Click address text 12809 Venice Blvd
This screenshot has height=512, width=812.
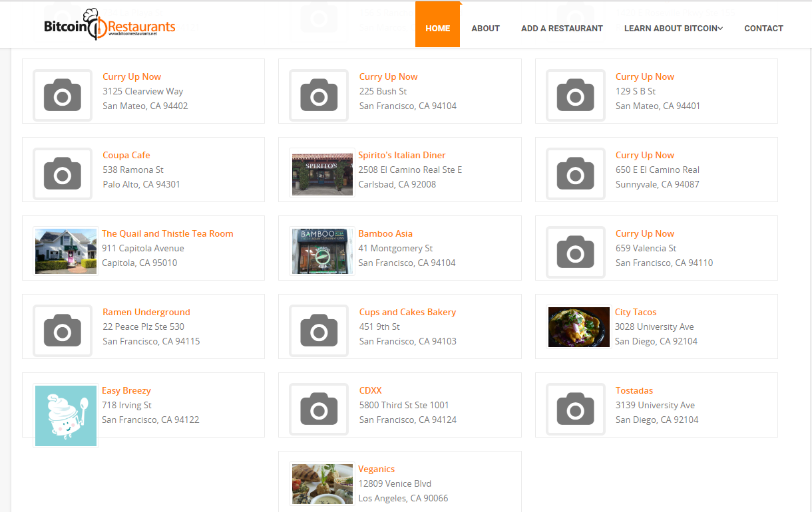[395, 483]
